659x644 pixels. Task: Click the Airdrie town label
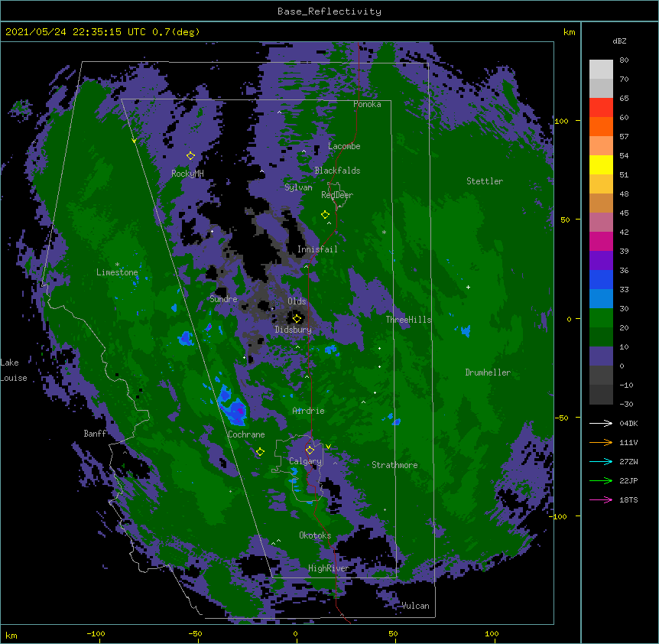pos(308,411)
